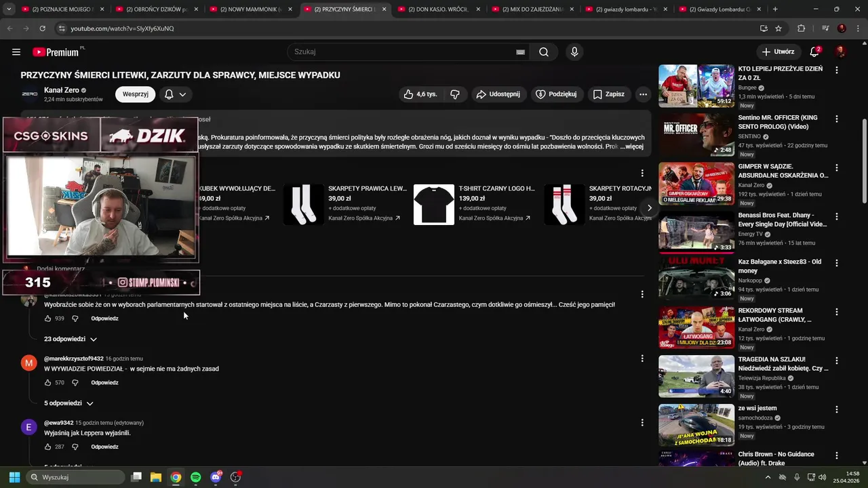Screen dimensions: 868x488
Task: Open options for the KTO LEPIEJ PRZEŻYJE video
Action: [x=837, y=70]
